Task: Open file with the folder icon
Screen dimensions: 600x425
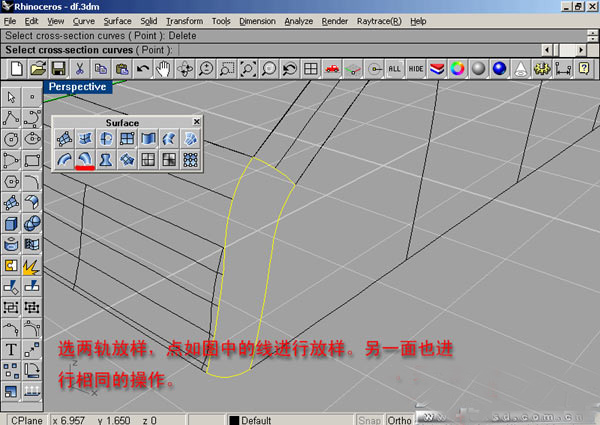Action: pyautogui.click(x=38, y=68)
